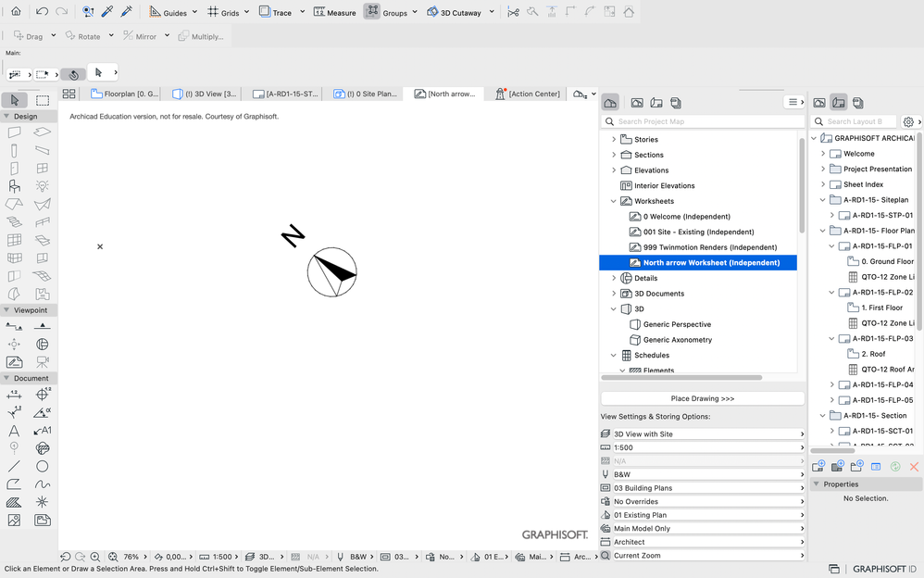Screen dimensions: 924x578
Task: Click the Mirror command
Action: 140,36
